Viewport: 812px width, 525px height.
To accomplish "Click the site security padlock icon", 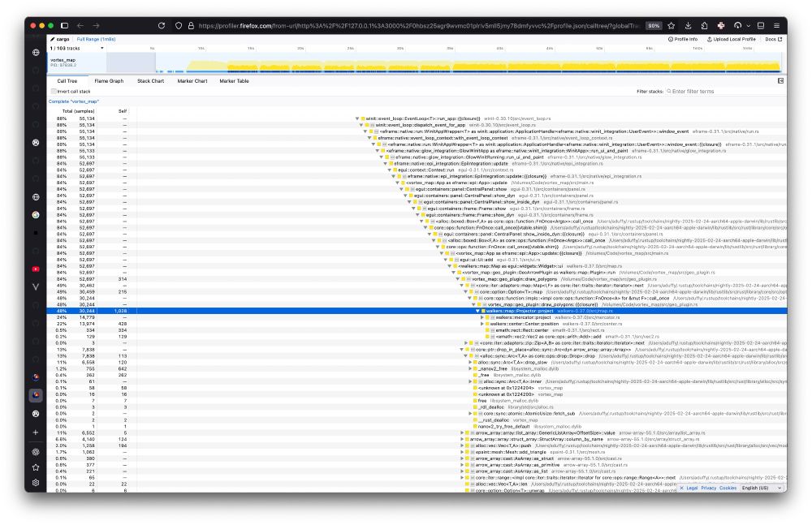I will (x=191, y=25).
